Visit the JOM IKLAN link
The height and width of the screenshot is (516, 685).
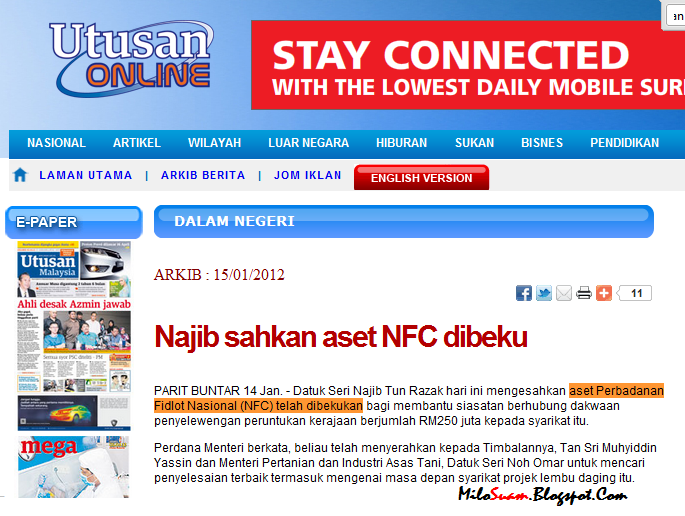point(308,175)
